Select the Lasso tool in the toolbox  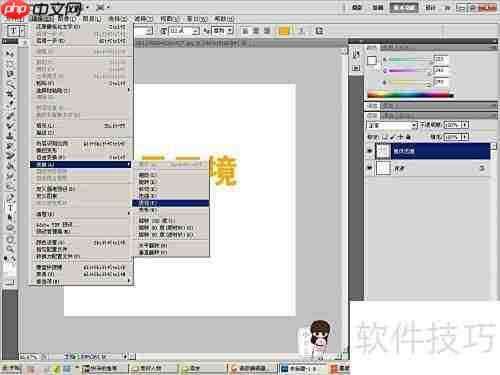pos(10,74)
